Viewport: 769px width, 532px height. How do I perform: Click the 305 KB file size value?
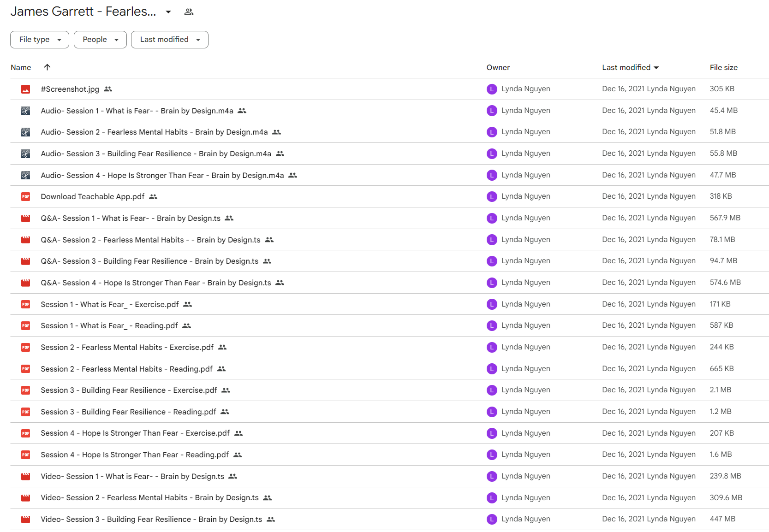(x=722, y=89)
